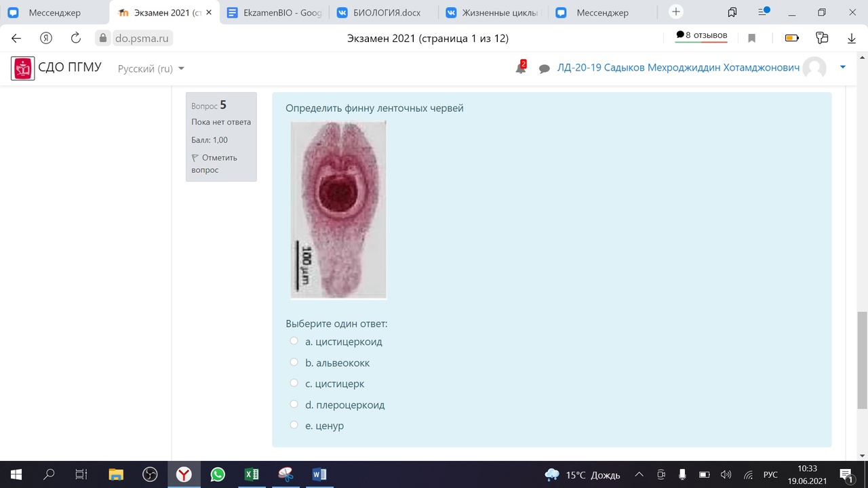
Task: Switch to БИОЛОГИЯ.docx tab
Action: 384,13
